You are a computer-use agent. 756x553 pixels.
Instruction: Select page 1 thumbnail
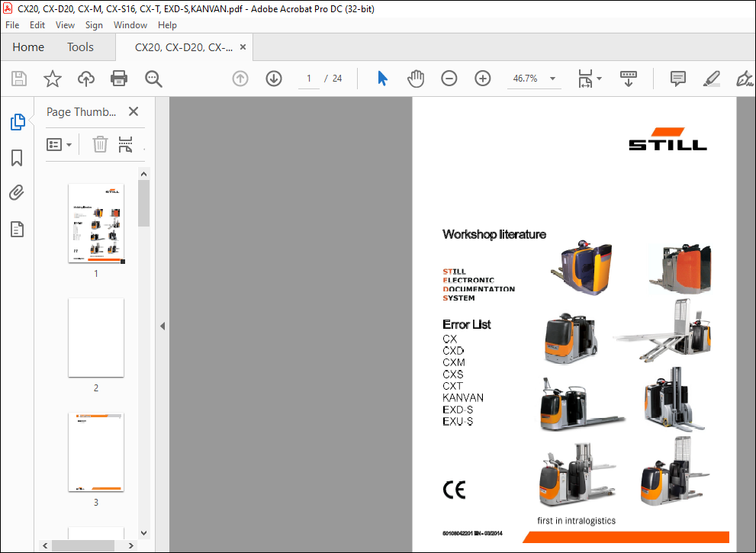click(96, 223)
